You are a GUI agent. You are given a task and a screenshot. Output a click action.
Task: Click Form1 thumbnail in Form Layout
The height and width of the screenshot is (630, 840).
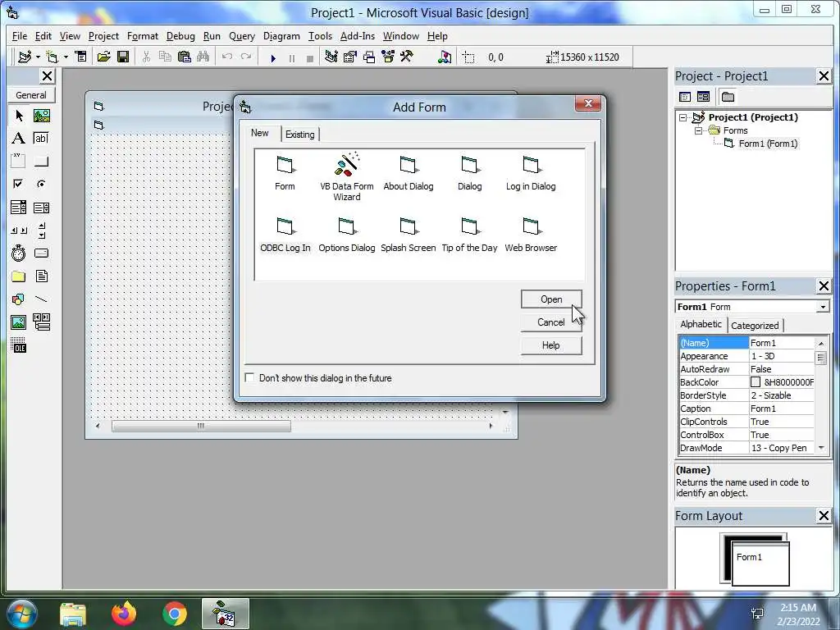pos(760,564)
